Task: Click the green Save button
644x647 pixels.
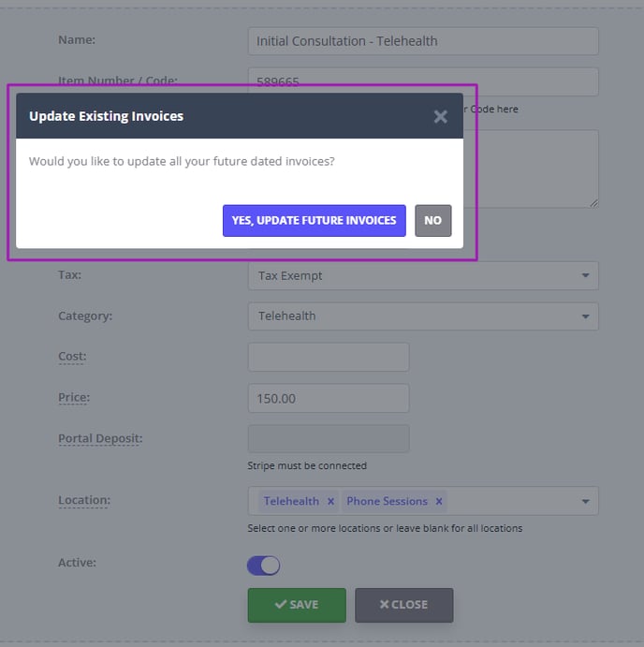Action: pyautogui.click(x=297, y=605)
